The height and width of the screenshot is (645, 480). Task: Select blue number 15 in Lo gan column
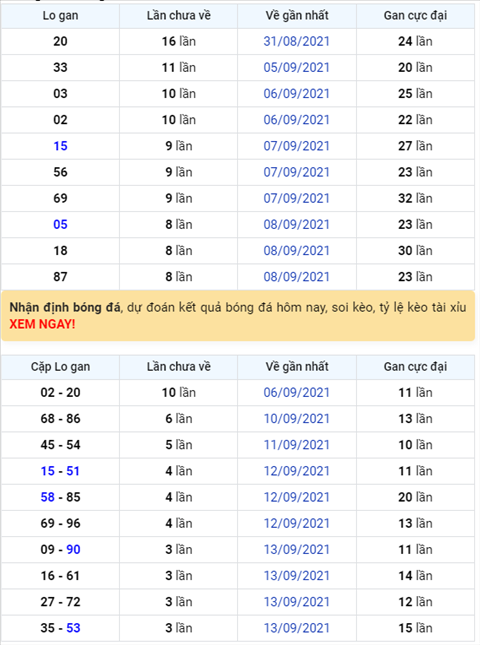60,146
